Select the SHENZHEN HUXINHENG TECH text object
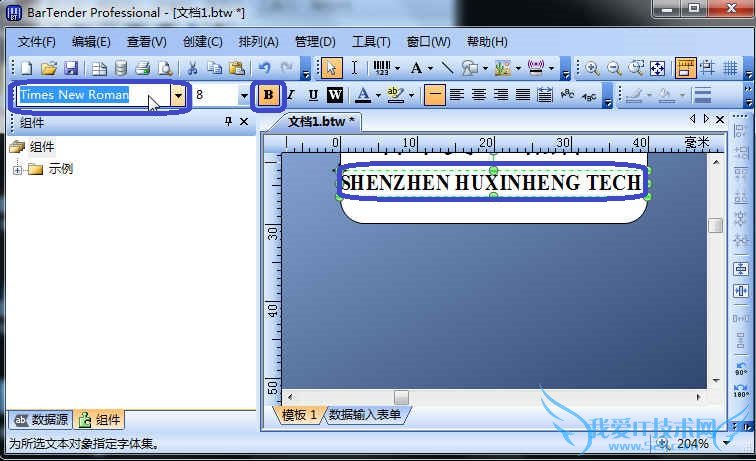 (x=491, y=183)
